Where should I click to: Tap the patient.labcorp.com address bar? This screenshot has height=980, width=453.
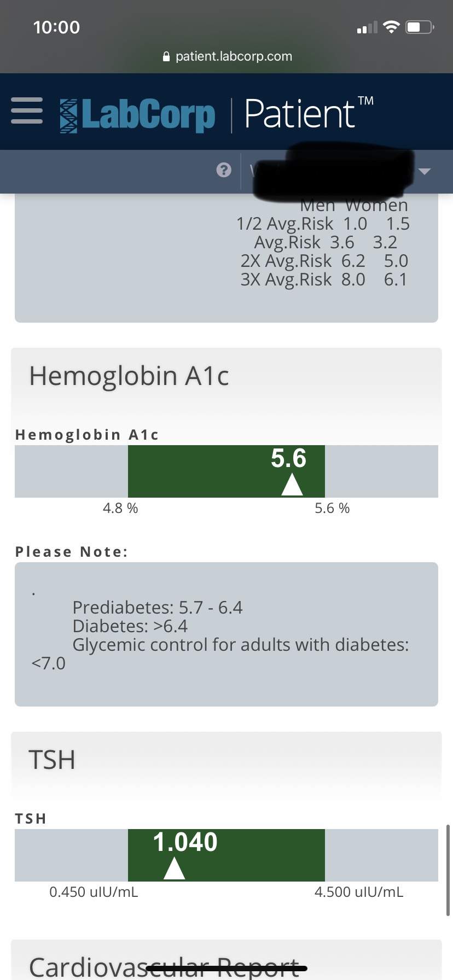[234, 57]
